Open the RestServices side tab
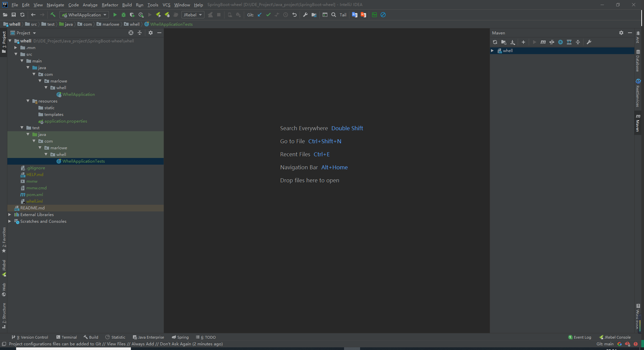Viewport: 644px width, 350px height. coord(638,93)
